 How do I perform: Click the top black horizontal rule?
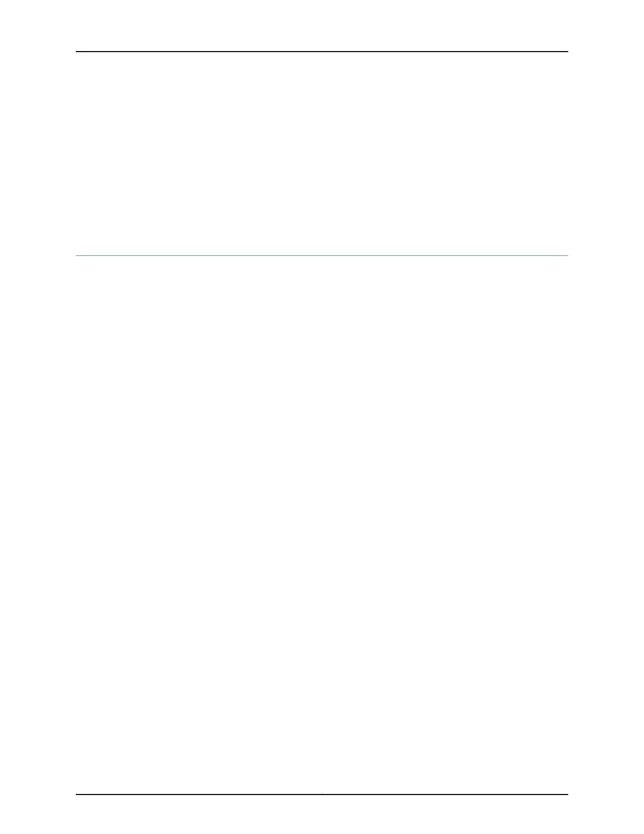(322, 52)
